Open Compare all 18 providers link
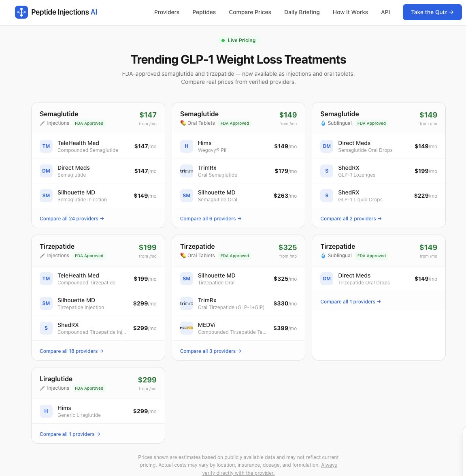The image size is (466, 476). [x=72, y=351]
